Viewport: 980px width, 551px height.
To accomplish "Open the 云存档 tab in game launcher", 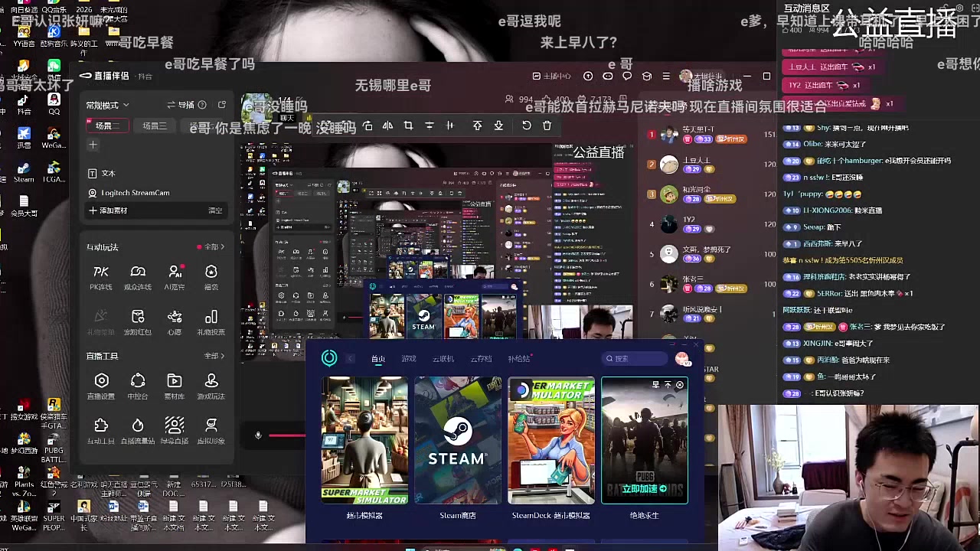I will [x=481, y=359].
